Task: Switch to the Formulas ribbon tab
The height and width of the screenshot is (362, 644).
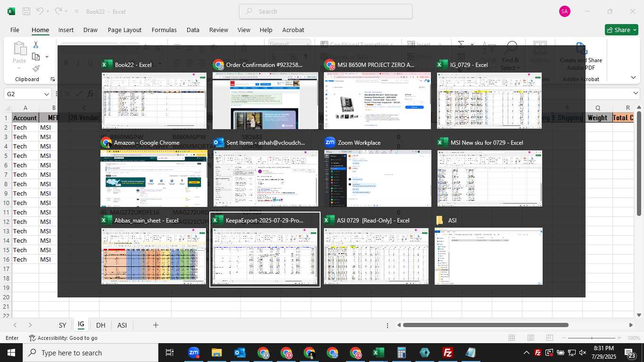Action: pyautogui.click(x=164, y=30)
